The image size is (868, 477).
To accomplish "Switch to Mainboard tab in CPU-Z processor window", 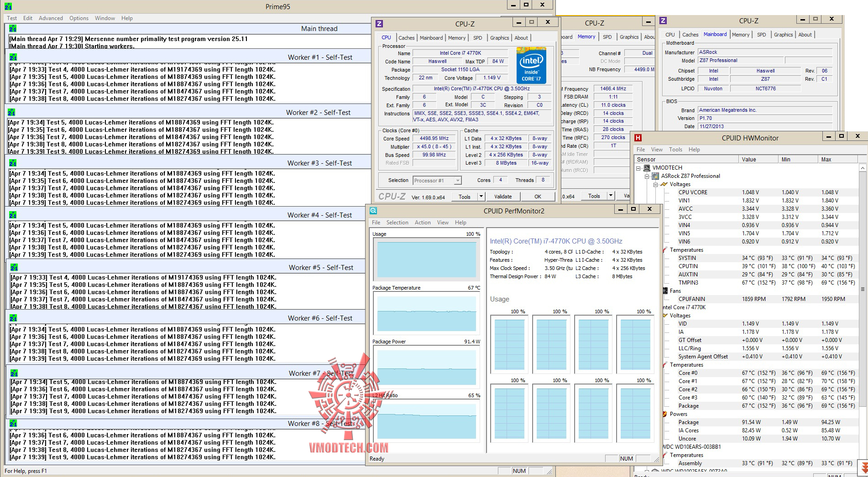I will coord(431,38).
